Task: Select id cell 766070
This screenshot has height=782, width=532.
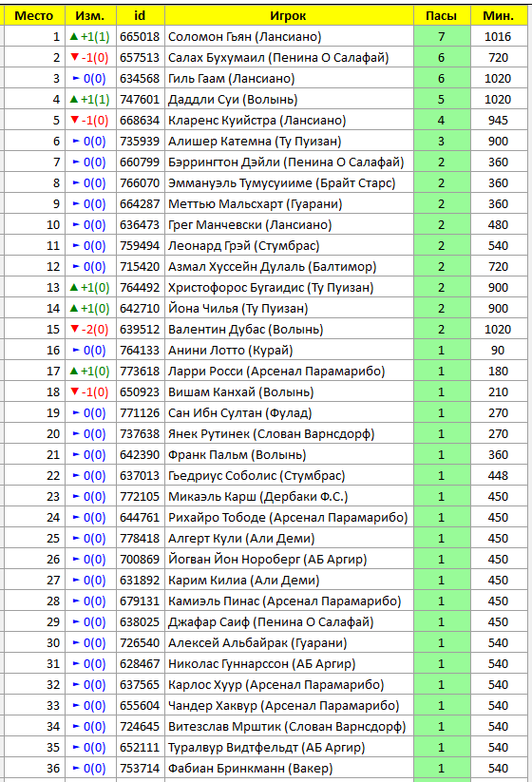Action: click(140, 183)
